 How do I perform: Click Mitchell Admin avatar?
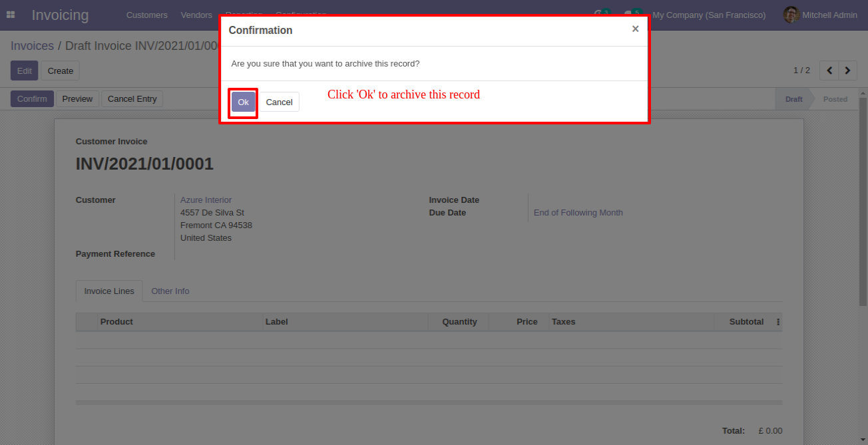791,15
